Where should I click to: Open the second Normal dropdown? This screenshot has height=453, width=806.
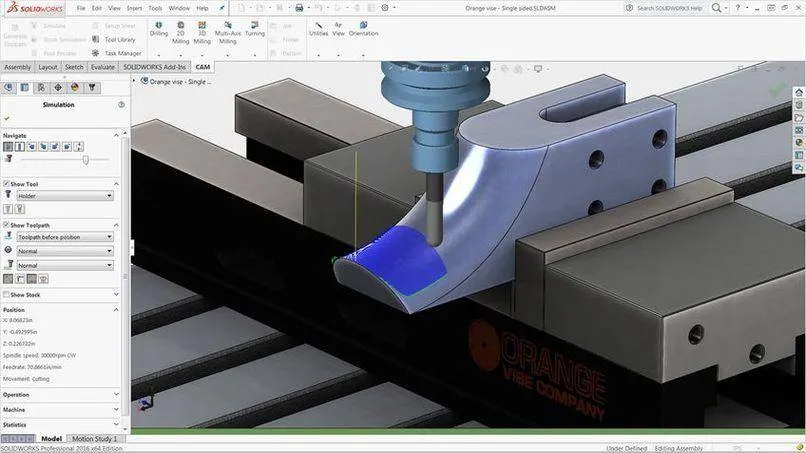click(65, 266)
